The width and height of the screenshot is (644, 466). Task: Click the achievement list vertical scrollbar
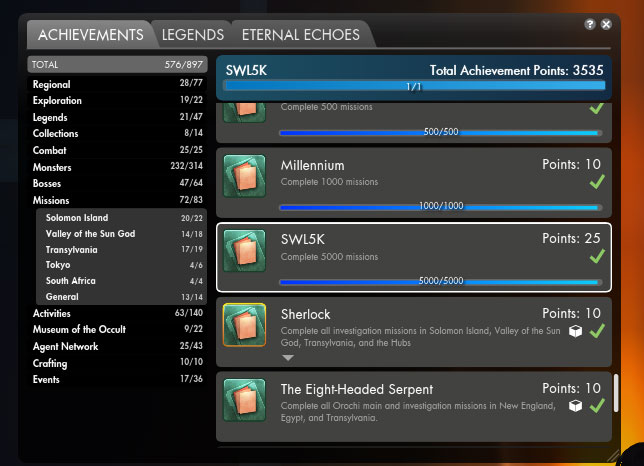pos(616,393)
